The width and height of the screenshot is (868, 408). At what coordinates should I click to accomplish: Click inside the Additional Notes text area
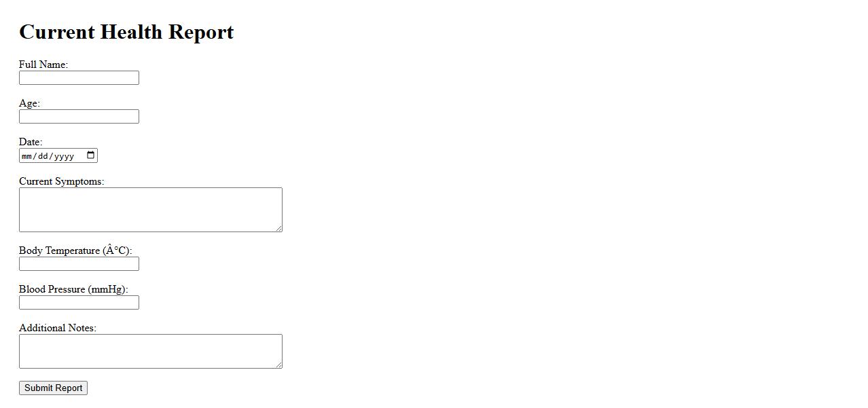(150, 351)
